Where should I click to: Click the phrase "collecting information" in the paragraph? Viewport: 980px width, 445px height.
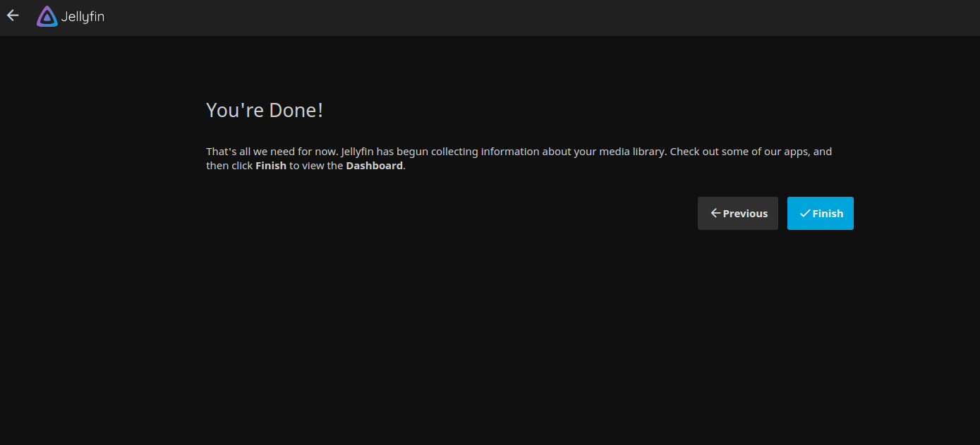click(486, 152)
